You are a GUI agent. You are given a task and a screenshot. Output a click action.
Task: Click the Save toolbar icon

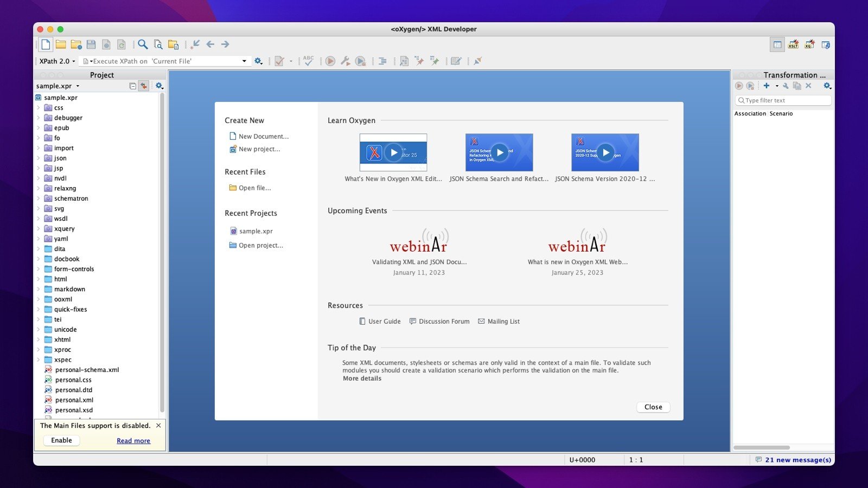coord(91,44)
